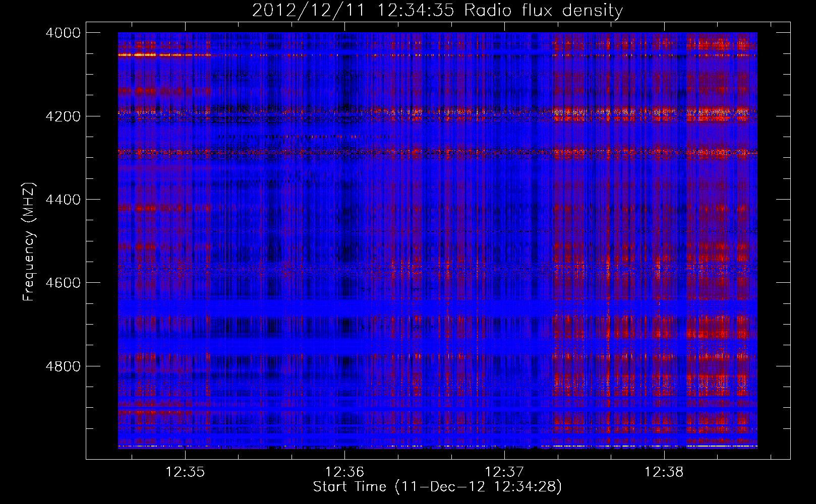This screenshot has height=504, width=816.
Task: Click the '4000' frequency axis label
Action: pyautogui.click(x=63, y=33)
